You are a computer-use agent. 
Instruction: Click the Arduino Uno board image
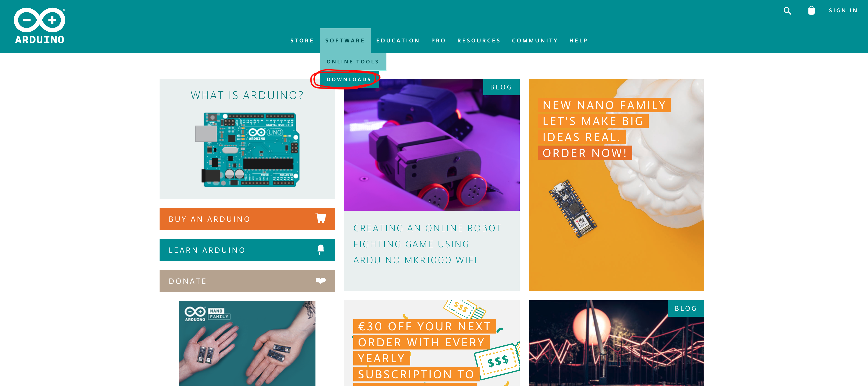(x=247, y=149)
